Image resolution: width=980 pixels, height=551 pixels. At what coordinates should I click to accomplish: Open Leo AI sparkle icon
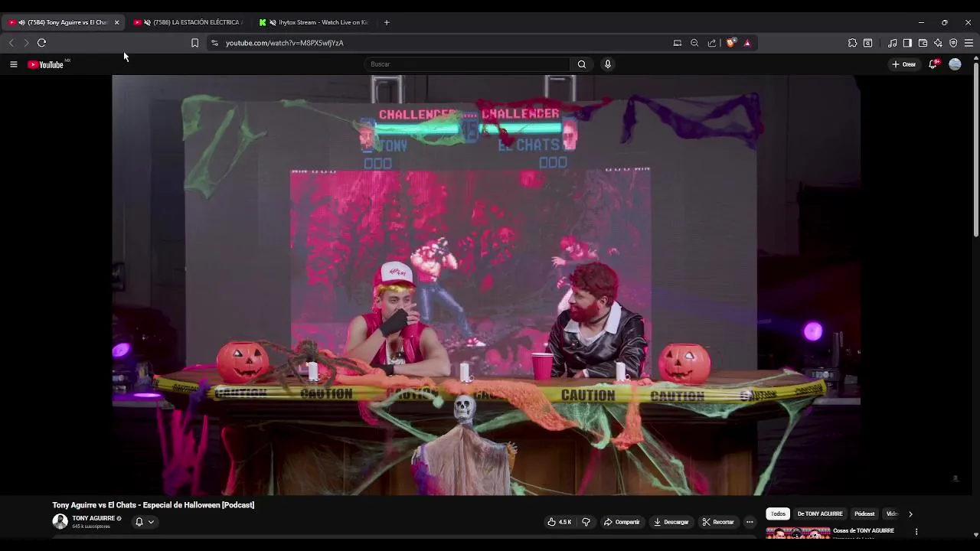click(x=938, y=43)
